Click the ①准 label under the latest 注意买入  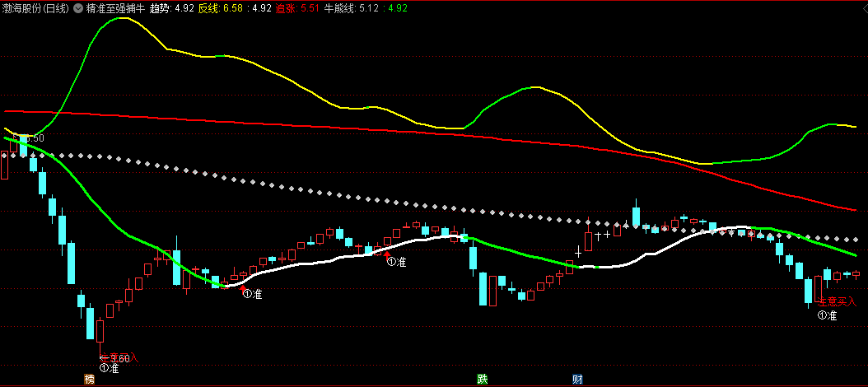click(x=828, y=315)
